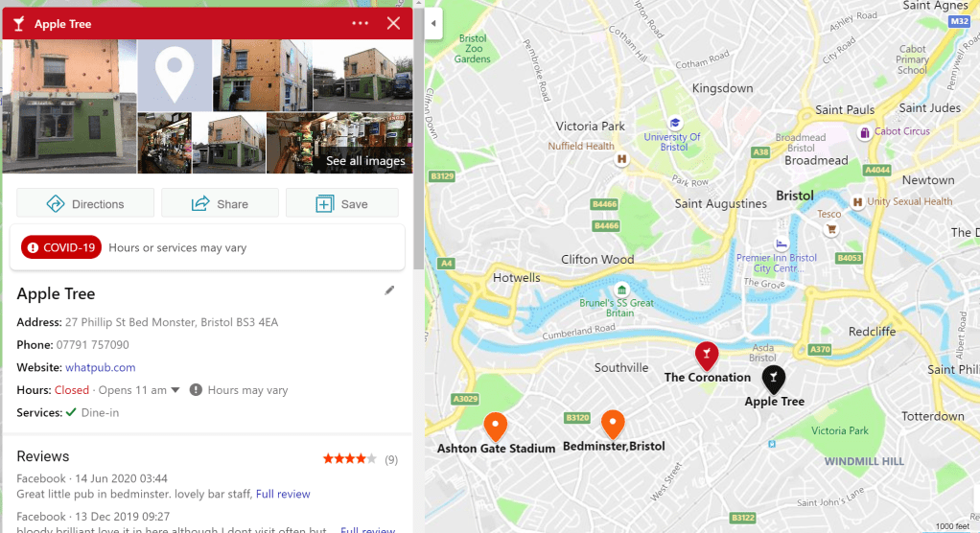Click the panel's vertical scrollbar

pos(418,144)
